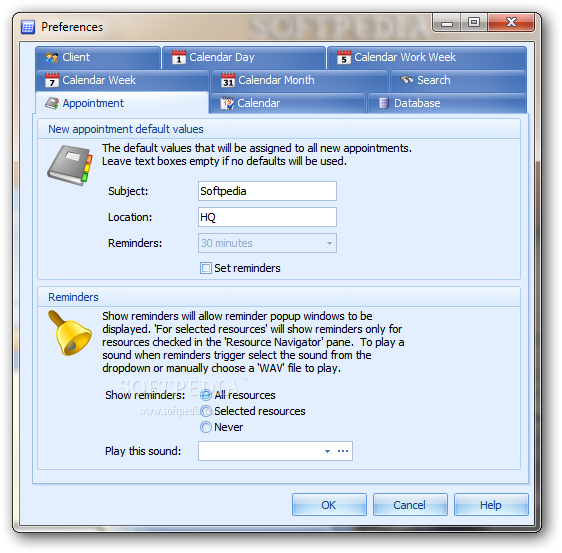The image size is (562, 553).
Task: Click the Search tab binoculars icon
Action: [406, 79]
